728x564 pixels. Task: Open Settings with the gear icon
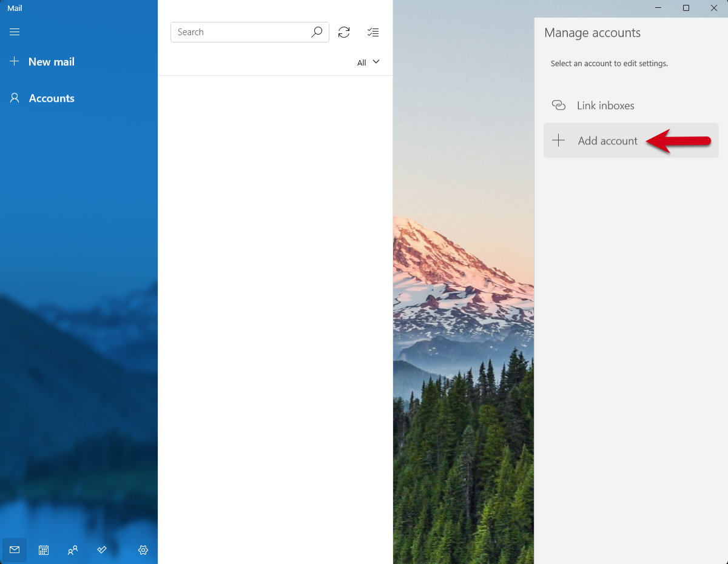pos(143,550)
